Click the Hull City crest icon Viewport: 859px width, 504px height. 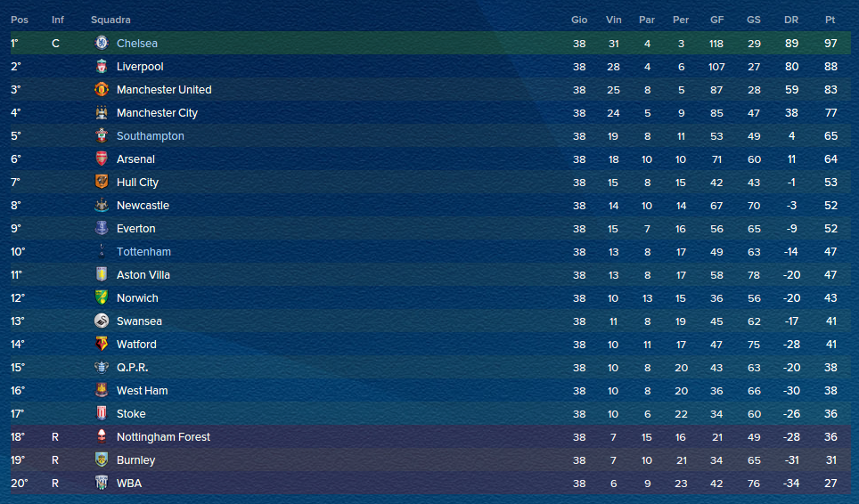pos(102,182)
